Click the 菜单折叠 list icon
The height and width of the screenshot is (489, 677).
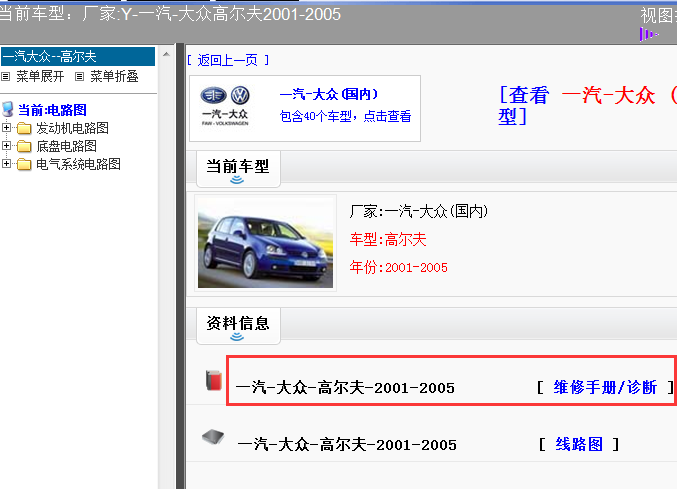coord(79,77)
